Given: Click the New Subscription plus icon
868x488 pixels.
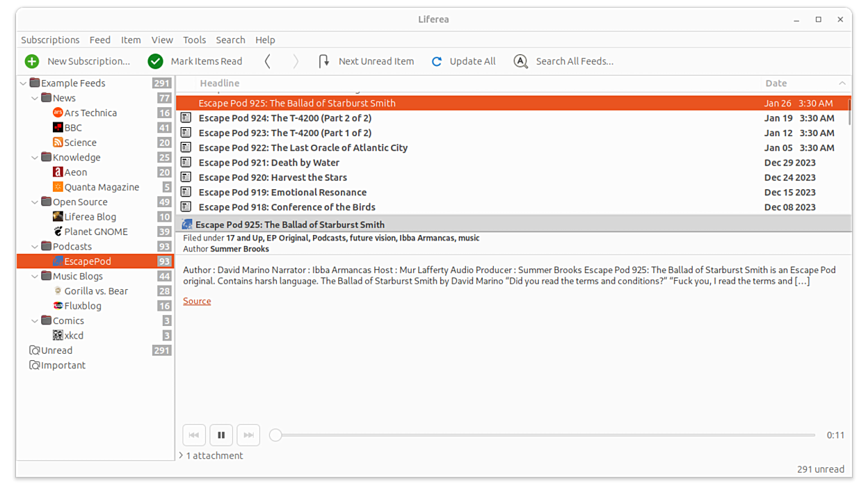Looking at the screenshot, I should point(32,61).
